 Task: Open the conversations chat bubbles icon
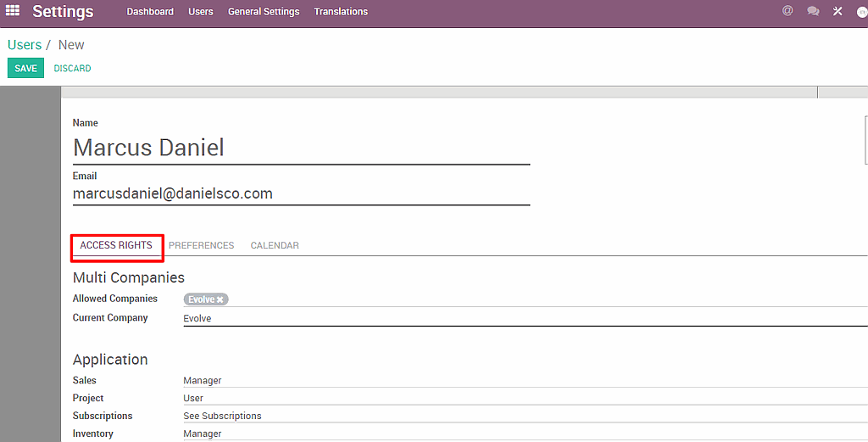pyautogui.click(x=813, y=11)
